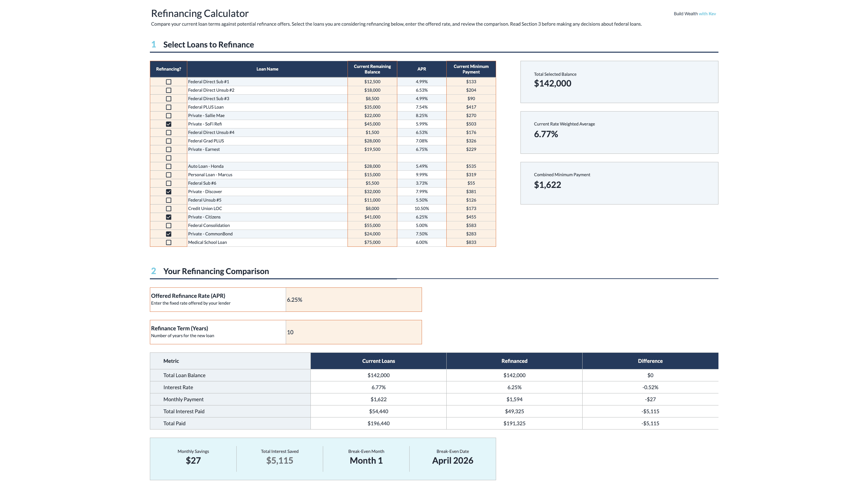Click the Federal Grad PLUS balance cell
This screenshot has height=489, width=868.
[x=372, y=141]
